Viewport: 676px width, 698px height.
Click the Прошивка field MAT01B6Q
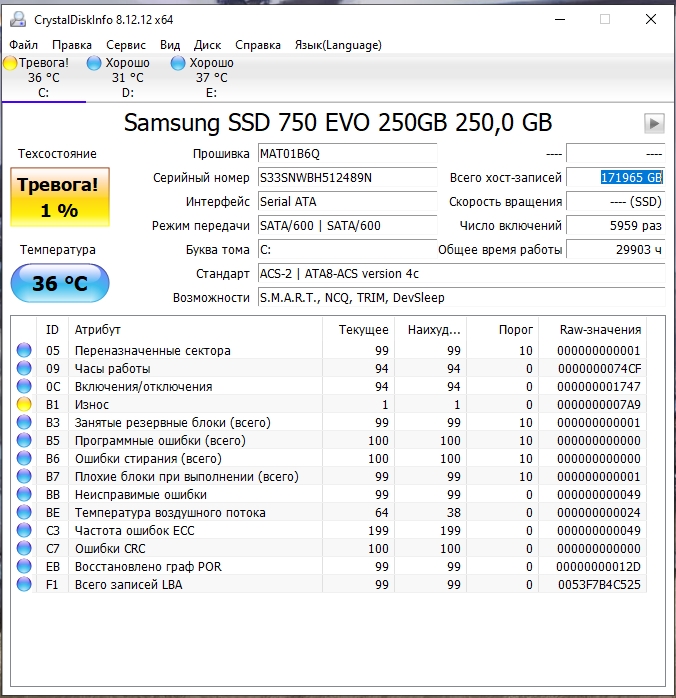pos(348,154)
